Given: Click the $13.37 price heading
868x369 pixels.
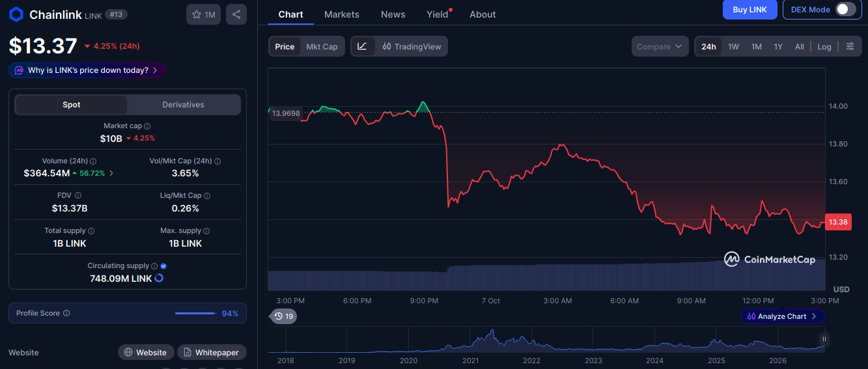Looking at the screenshot, I should (43, 46).
